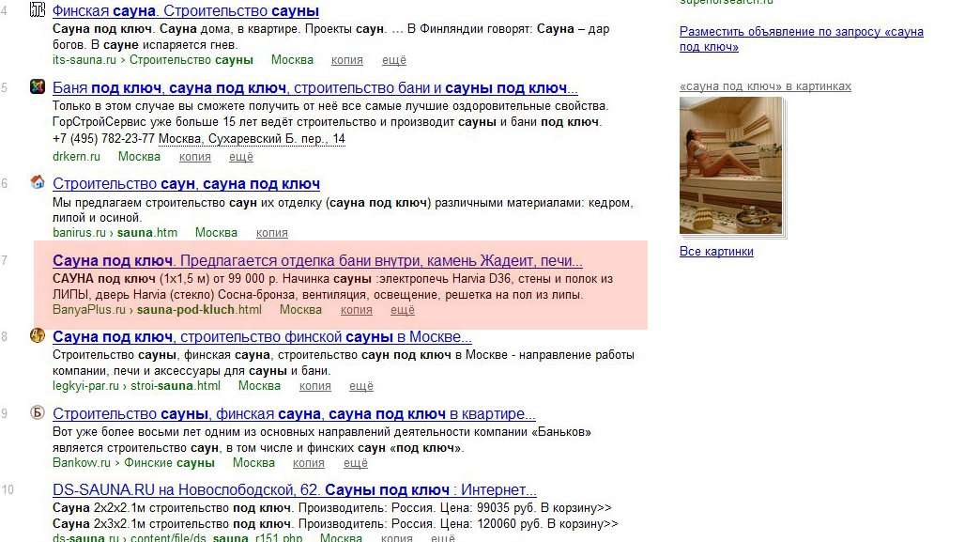This screenshot has width=980, height=542.
Task: Open highlighted 'Сауна под ключ. Предлагается отделка' result
Action: click(317, 261)
